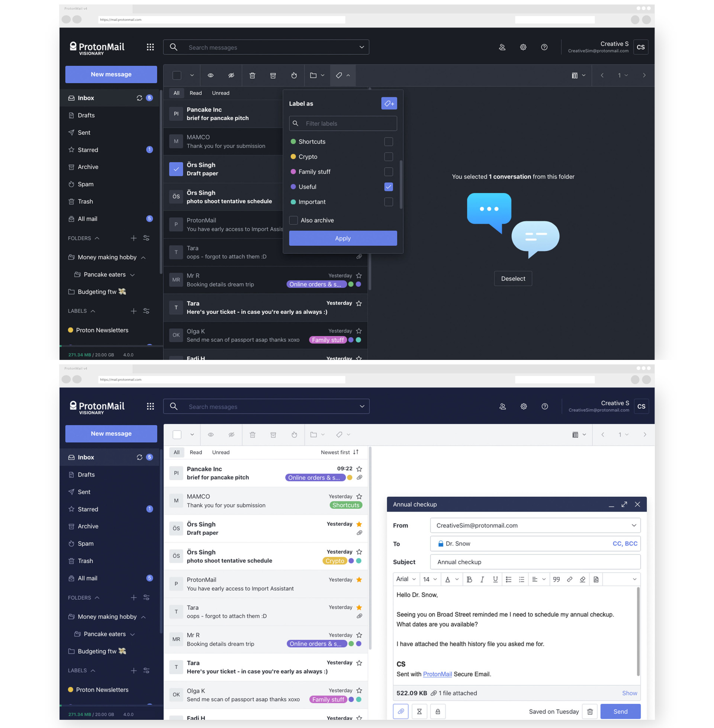Insert image icon in composer toolbar
Screen dimensions: 714x728
596,579
